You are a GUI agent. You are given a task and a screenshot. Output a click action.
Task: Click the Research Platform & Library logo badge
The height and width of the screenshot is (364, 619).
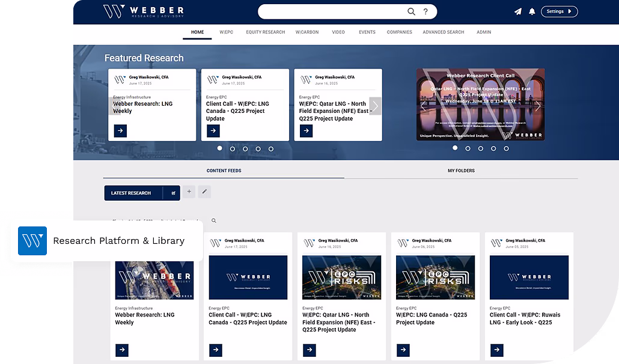click(x=32, y=240)
